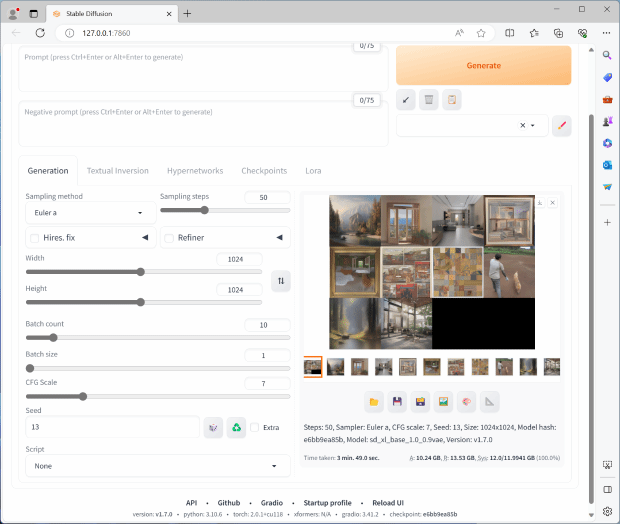This screenshot has height=524, width=620.
Task: Click the browser address bar URL
Action: pyautogui.click(x=106, y=33)
